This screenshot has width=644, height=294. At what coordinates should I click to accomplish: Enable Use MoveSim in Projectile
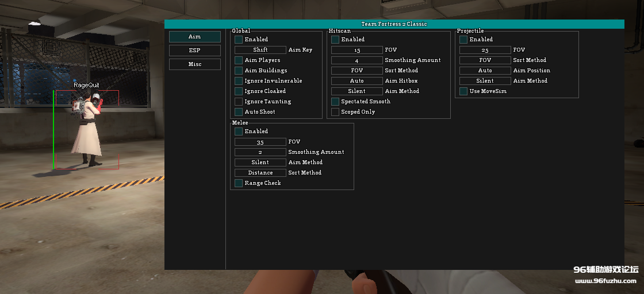463,91
